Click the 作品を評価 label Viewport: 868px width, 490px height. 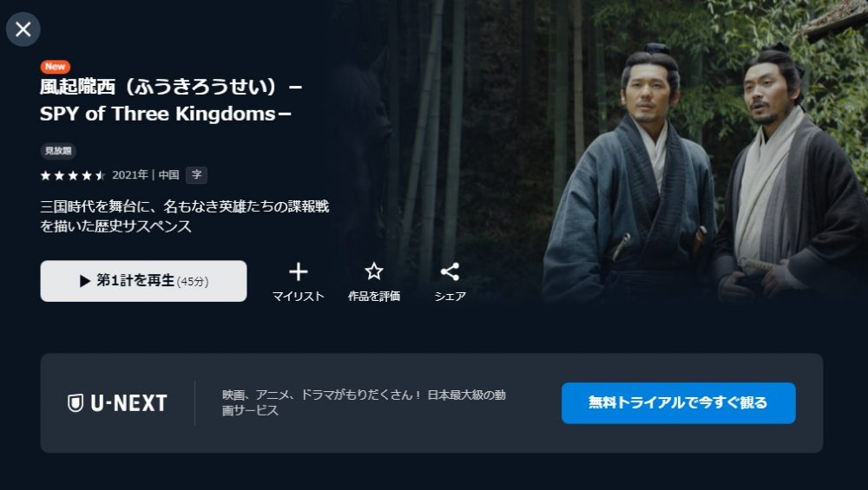pyautogui.click(x=373, y=297)
